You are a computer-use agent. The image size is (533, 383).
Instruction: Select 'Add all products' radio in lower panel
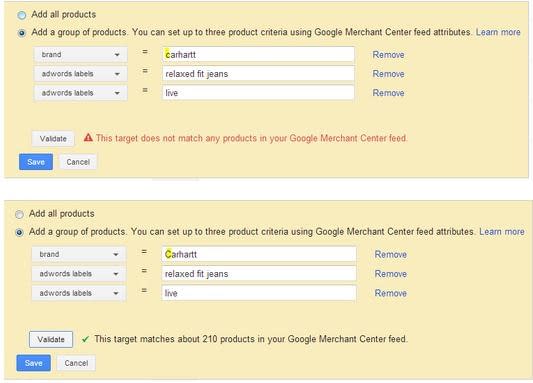[19, 214]
